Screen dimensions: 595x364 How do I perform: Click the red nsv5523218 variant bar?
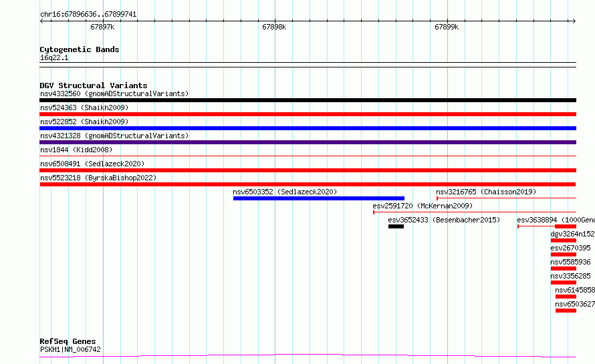click(x=308, y=184)
